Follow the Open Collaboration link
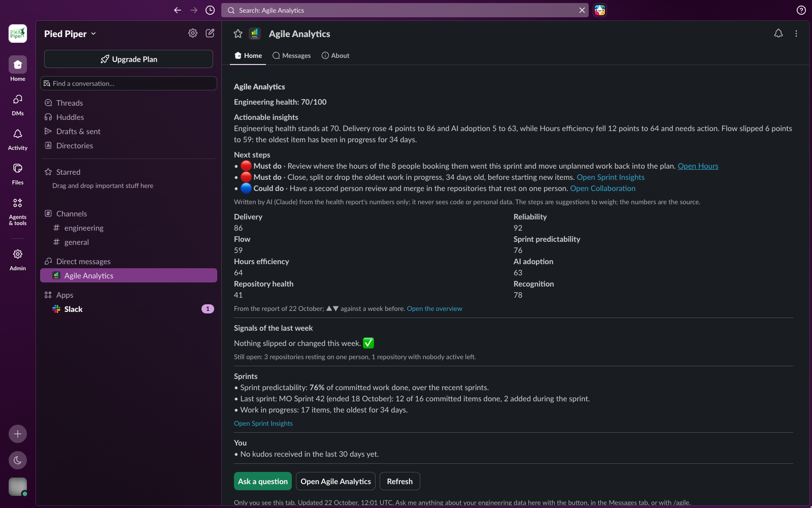Viewport: 812px width, 508px height. [602, 188]
